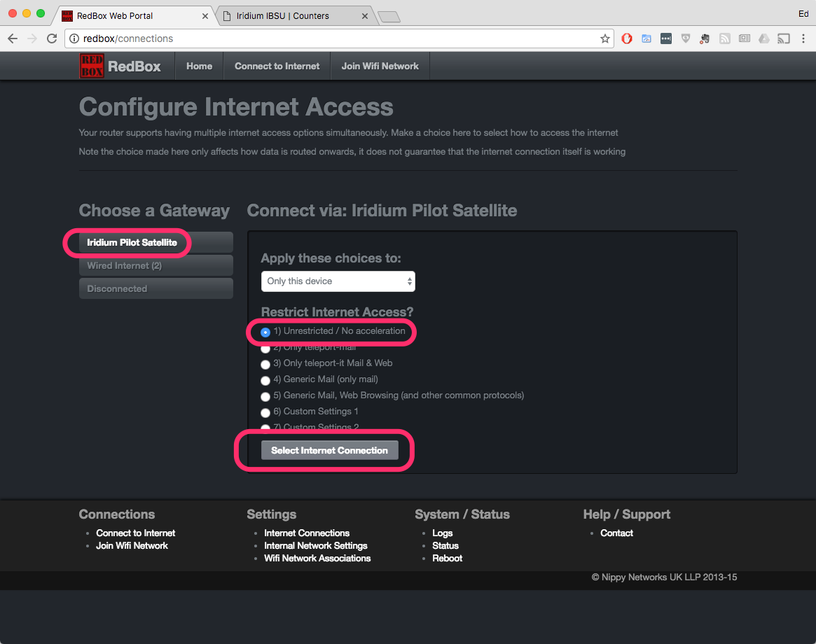Click the Apply these choices to: label

click(331, 258)
